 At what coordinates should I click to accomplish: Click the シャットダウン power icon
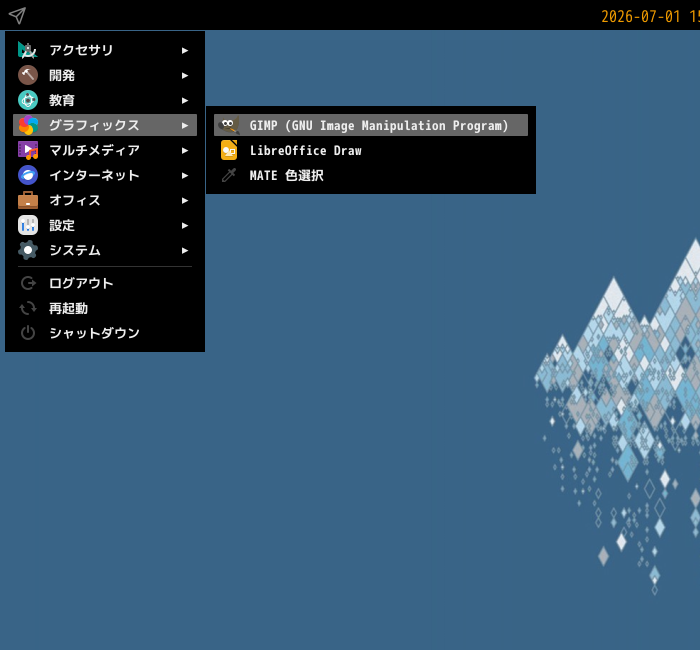[x=28, y=333]
